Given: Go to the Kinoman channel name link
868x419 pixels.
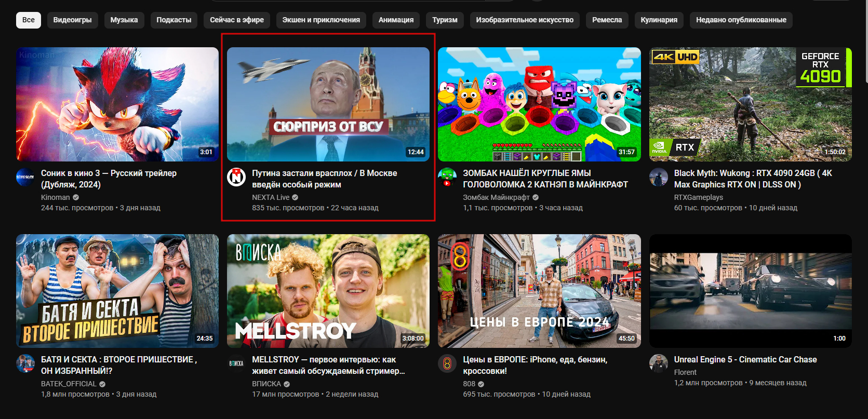Looking at the screenshot, I should 56,197.
